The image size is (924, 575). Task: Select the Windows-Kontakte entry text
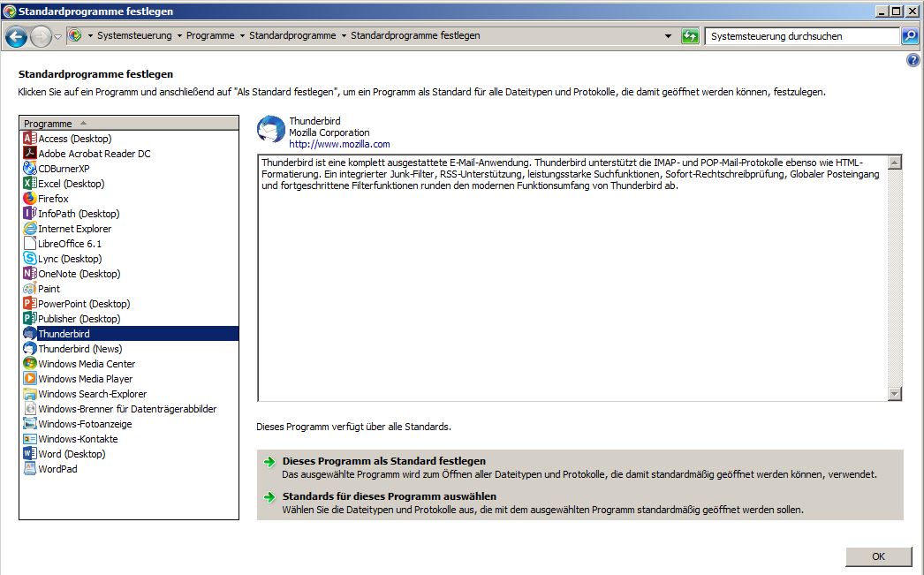pos(78,439)
